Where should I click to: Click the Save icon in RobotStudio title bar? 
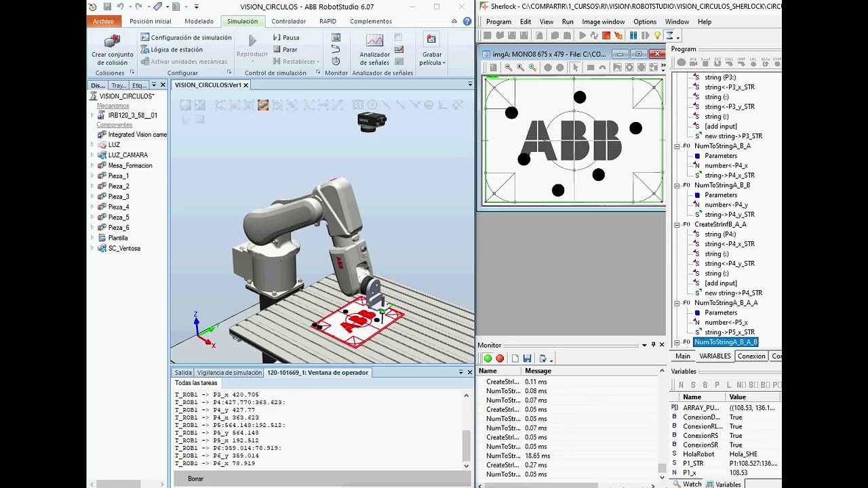(107, 7)
